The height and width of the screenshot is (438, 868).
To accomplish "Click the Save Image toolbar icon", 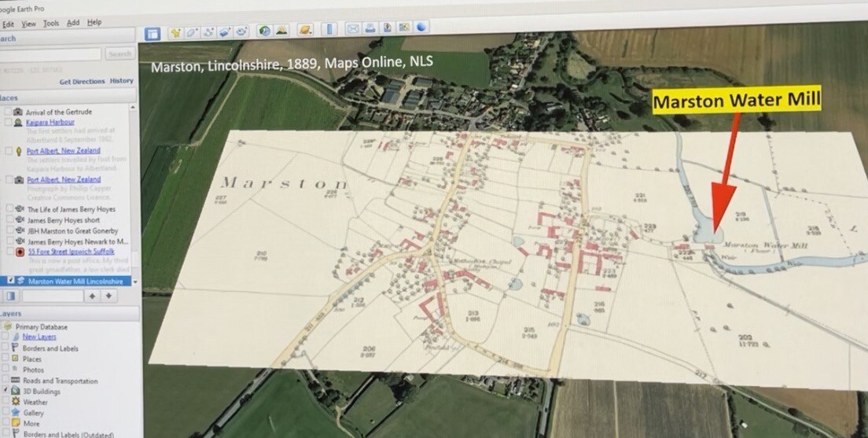I will pos(387,28).
